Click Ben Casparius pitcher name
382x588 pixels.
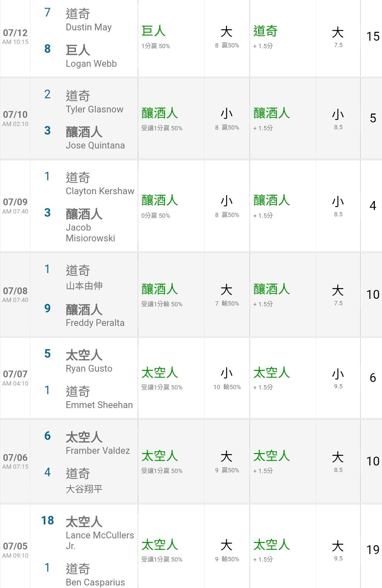coord(95,582)
